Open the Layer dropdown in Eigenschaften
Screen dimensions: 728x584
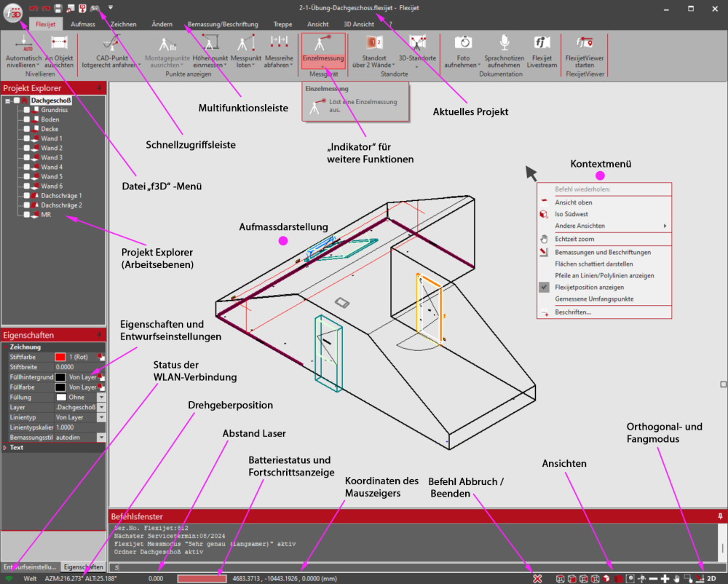(100, 408)
